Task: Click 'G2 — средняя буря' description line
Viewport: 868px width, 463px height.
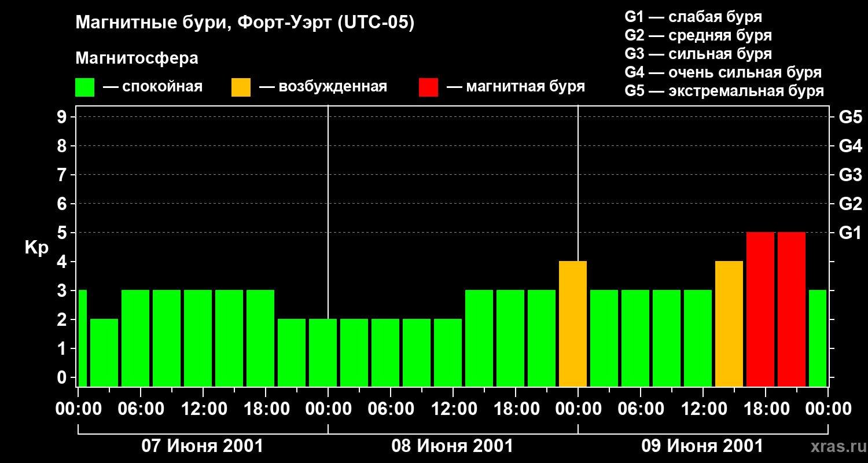Action: [x=698, y=35]
